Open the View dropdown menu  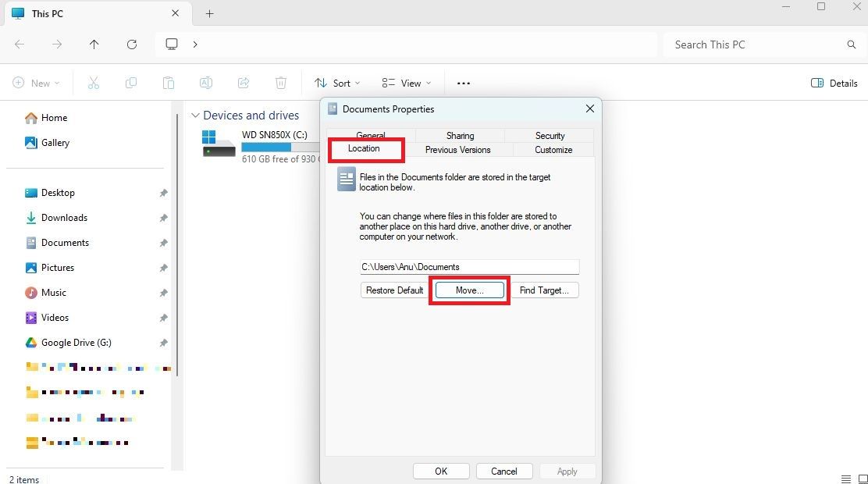[x=407, y=83]
